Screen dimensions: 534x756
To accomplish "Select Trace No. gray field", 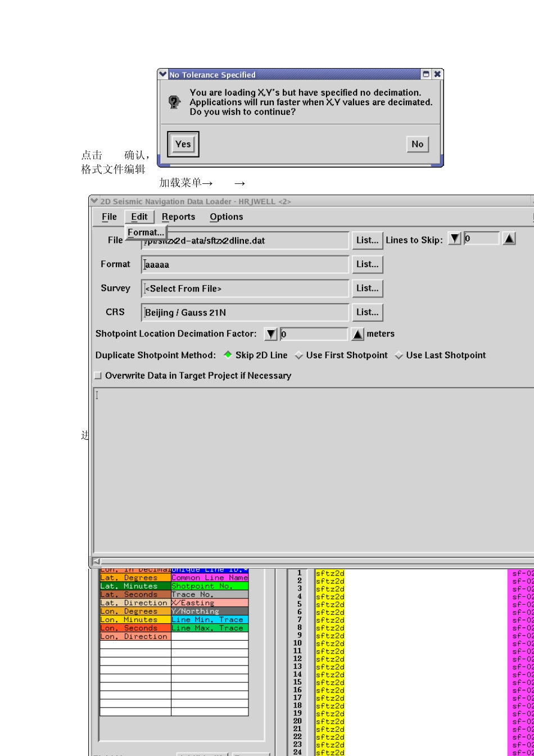I will (210, 595).
